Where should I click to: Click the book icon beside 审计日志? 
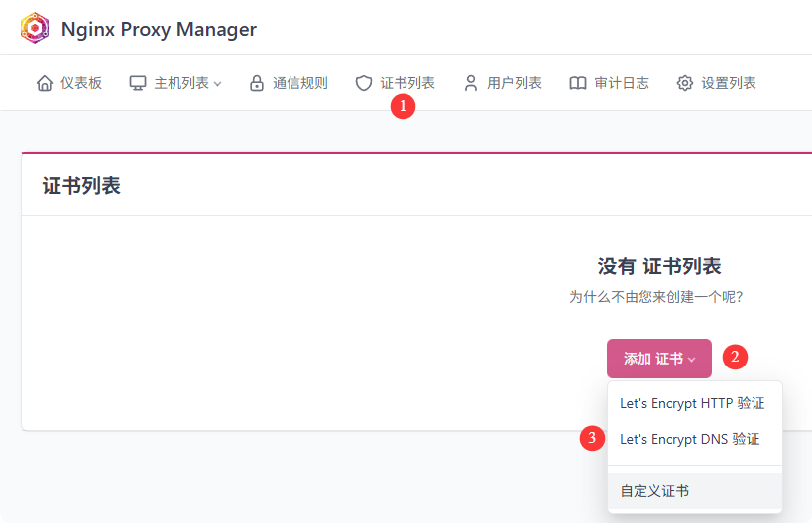click(x=578, y=83)
